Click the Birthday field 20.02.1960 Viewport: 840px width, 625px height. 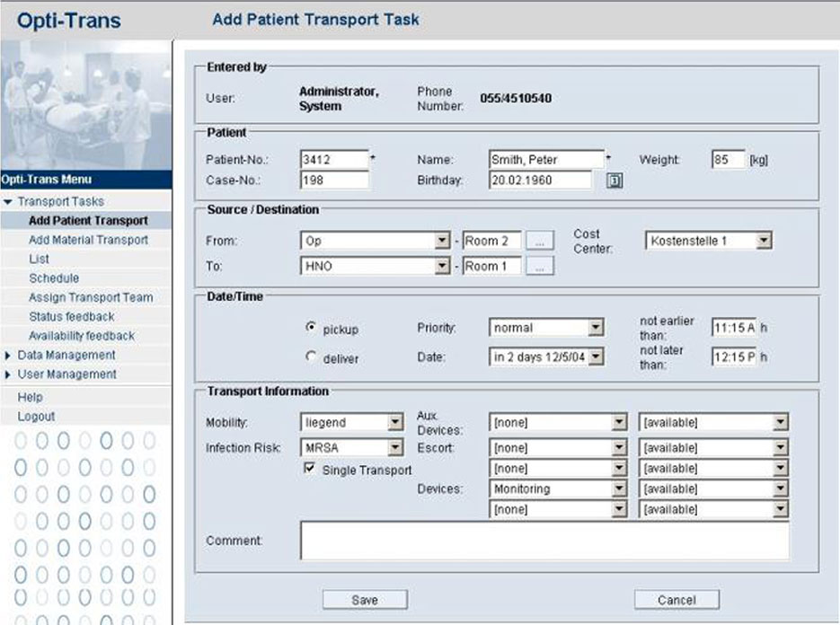541,180
